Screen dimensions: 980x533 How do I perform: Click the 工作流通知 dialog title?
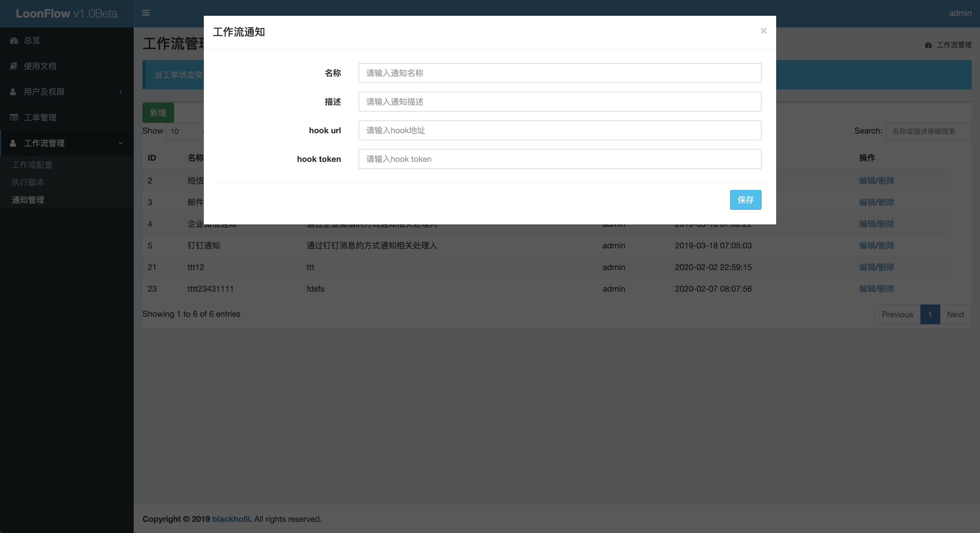click(x=239, y=32)
